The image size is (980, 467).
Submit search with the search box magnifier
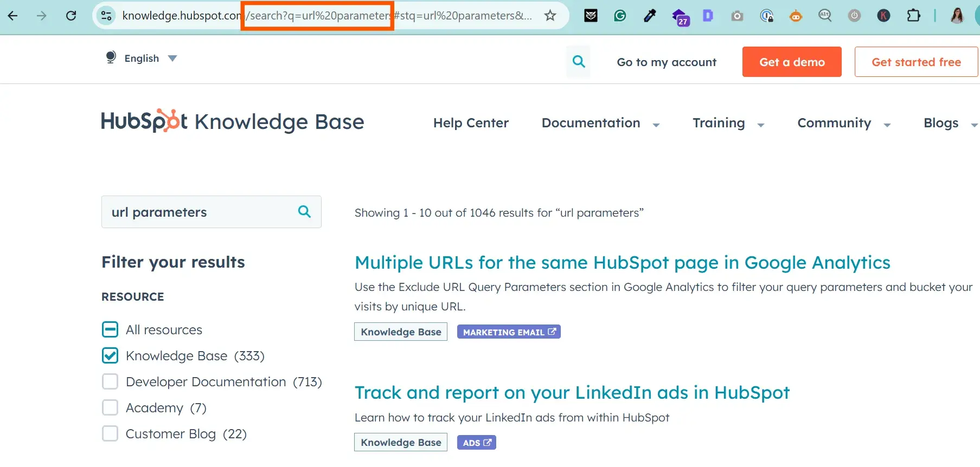tap(304, 212)
